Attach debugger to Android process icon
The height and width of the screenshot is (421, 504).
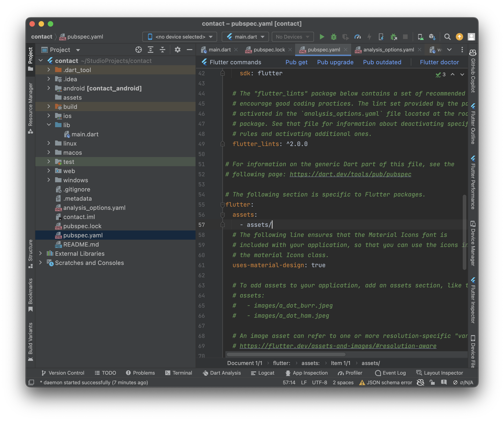[393, 37]
